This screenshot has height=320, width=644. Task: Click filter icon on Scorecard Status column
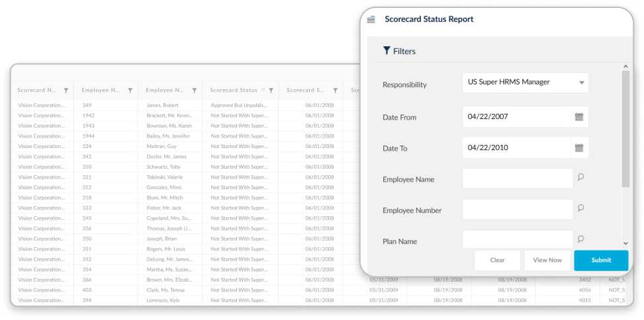coord(271,91)
